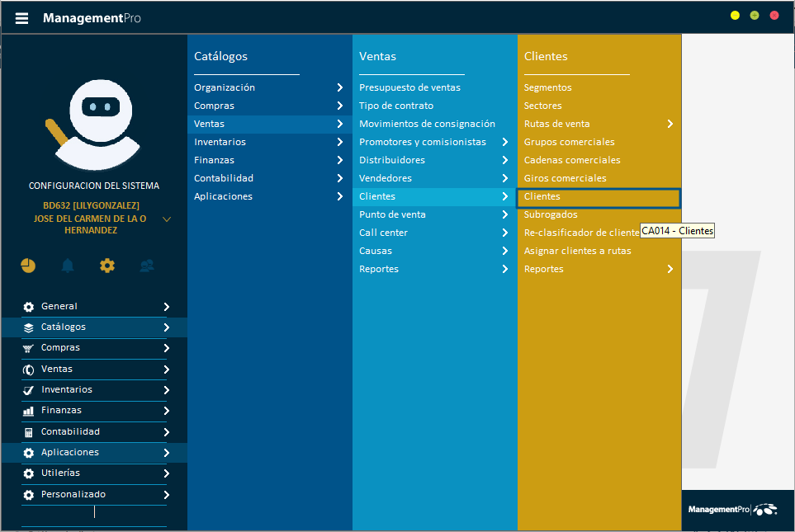Viewport: 795px width, 532px height.
Task: Select Distribuidores in Ventas panel
Action: coord(435,160)
